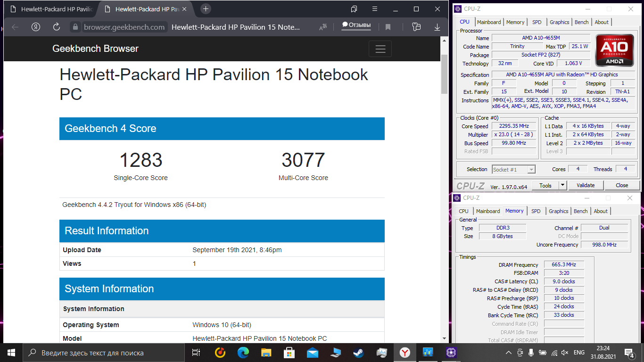Open Bench tab in lower CPU-Z window
The width and height of the screenshot is (644, 362).
581,211
